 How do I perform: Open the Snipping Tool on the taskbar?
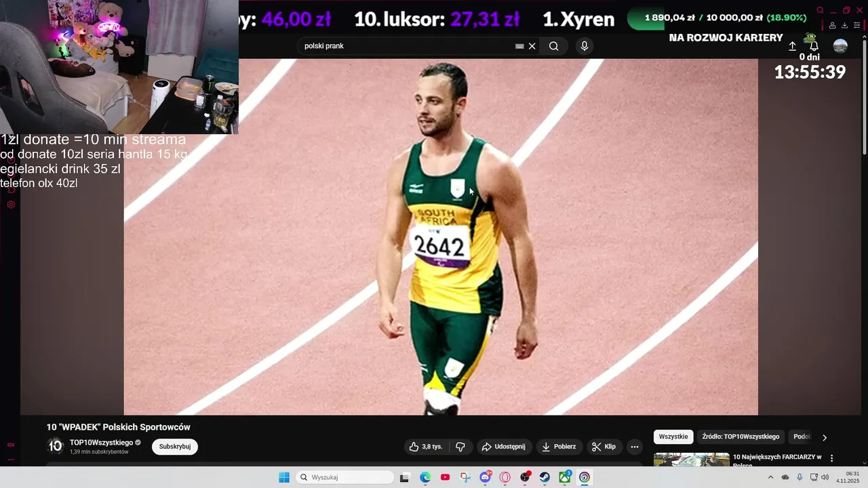tap(465, 477)
